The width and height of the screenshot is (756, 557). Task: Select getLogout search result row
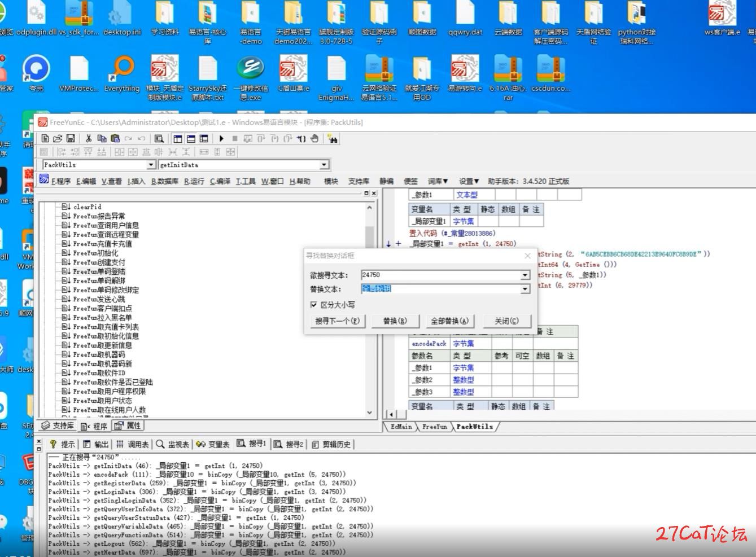(191, 543)
